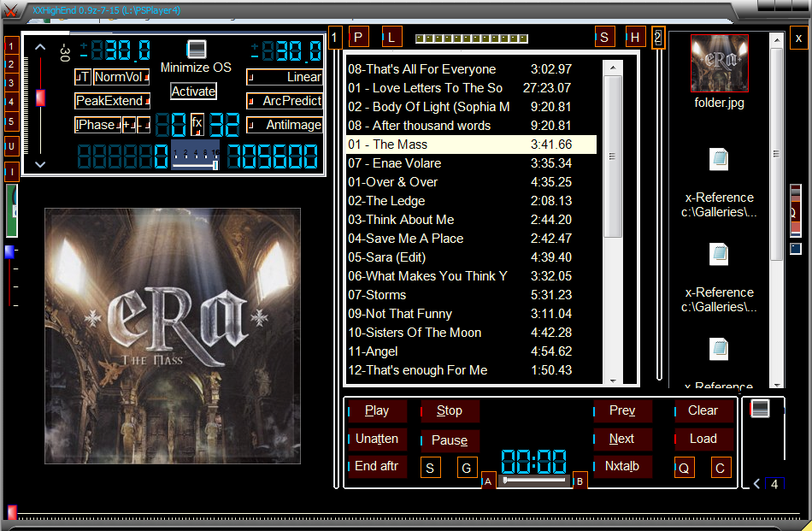
Task: Click library area marker 2
Action: (x=657, y=38)
